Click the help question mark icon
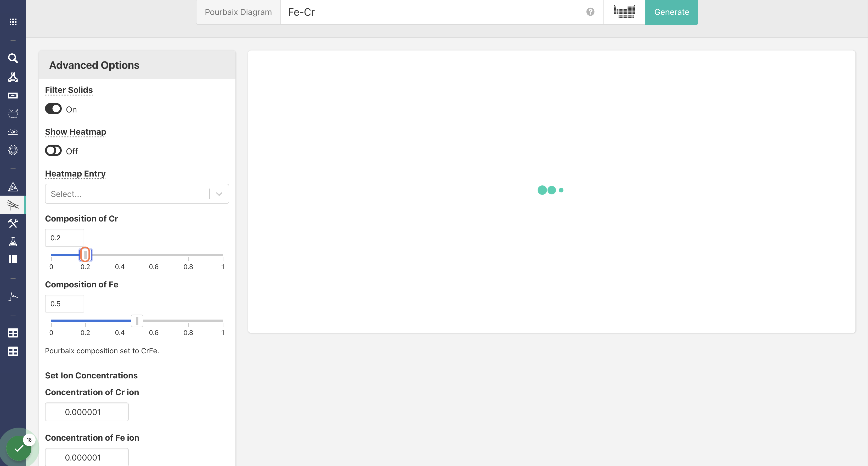 tap(590, 12)
